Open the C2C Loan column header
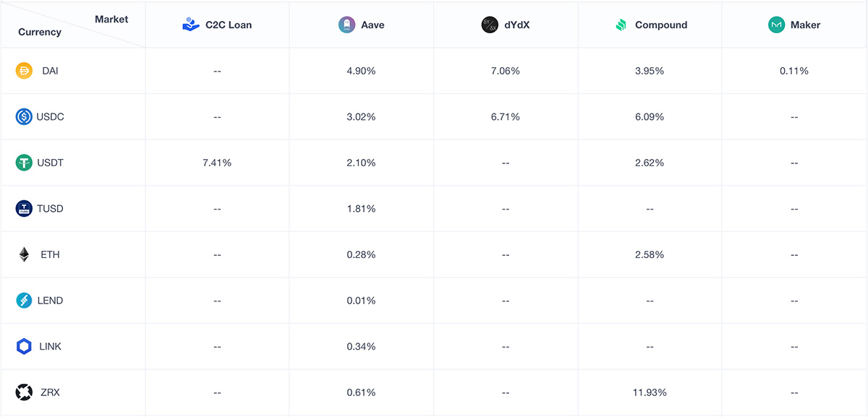The image size is (868, 417). (x=217, y=25)
